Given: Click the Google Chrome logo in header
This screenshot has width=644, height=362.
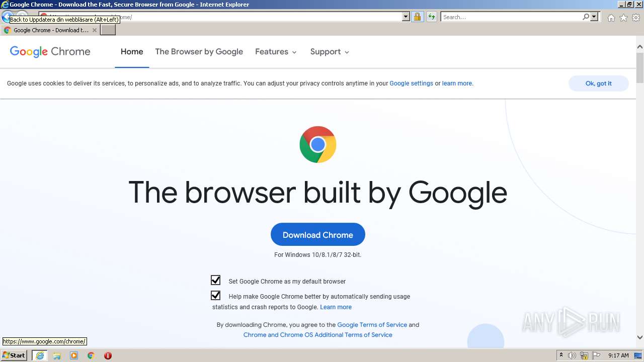Looking at the screenshot, I should (50, 51).
